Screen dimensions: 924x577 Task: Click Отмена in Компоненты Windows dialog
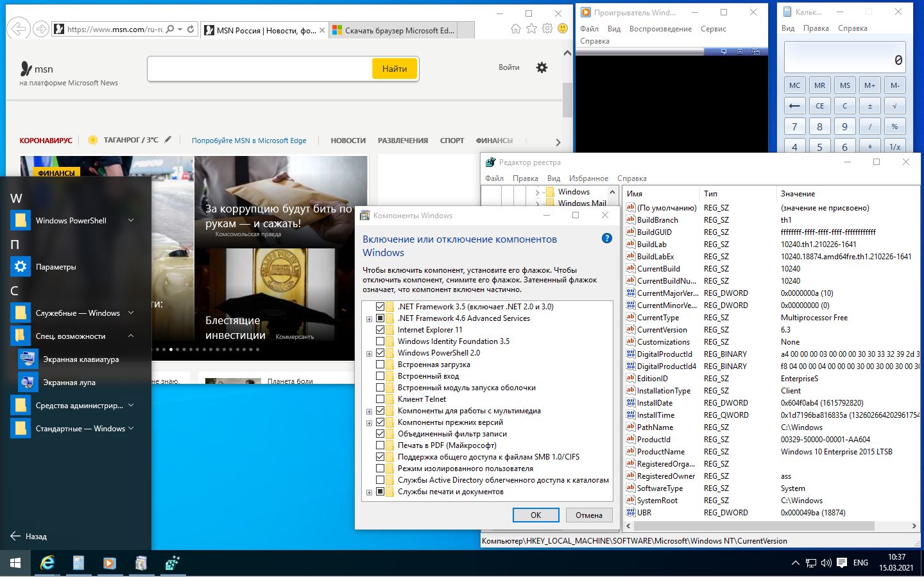[588, 515]
